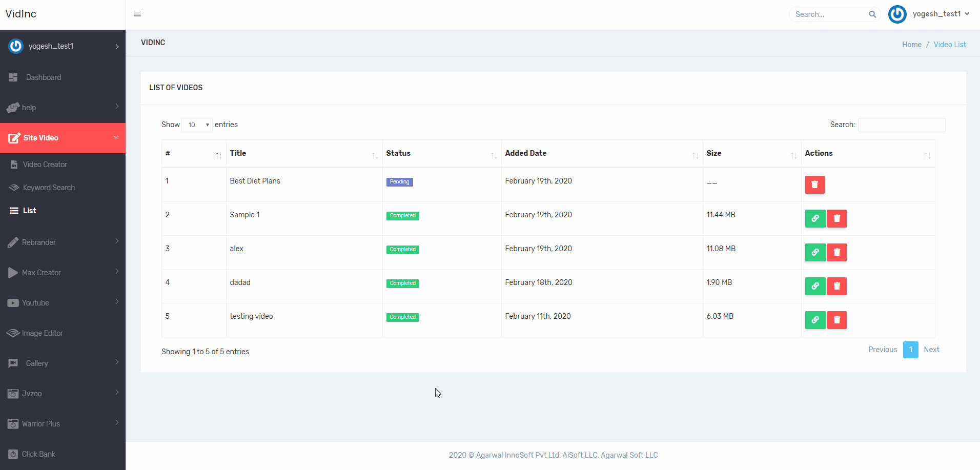The width and height of the screenshot is (980, 470).
Task: Click the Next pagination button
Action: click(931, 350)
